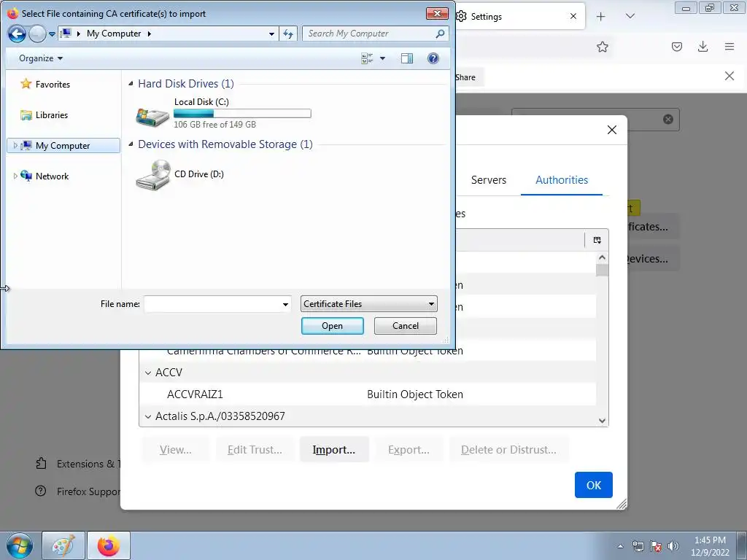Expand the My Computer tree node
Image resolution: width=747 pixels, height=560 pixels.
click(15, 146)
